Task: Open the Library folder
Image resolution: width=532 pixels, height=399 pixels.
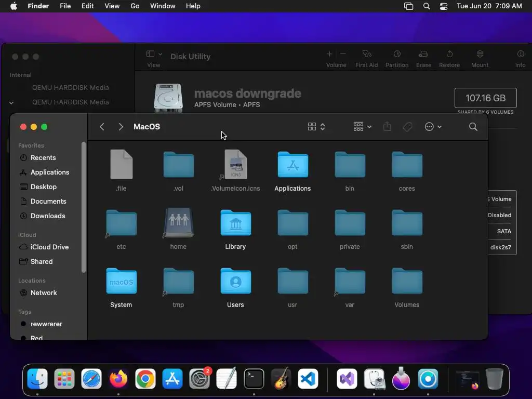Action: [x=236, y=223]
